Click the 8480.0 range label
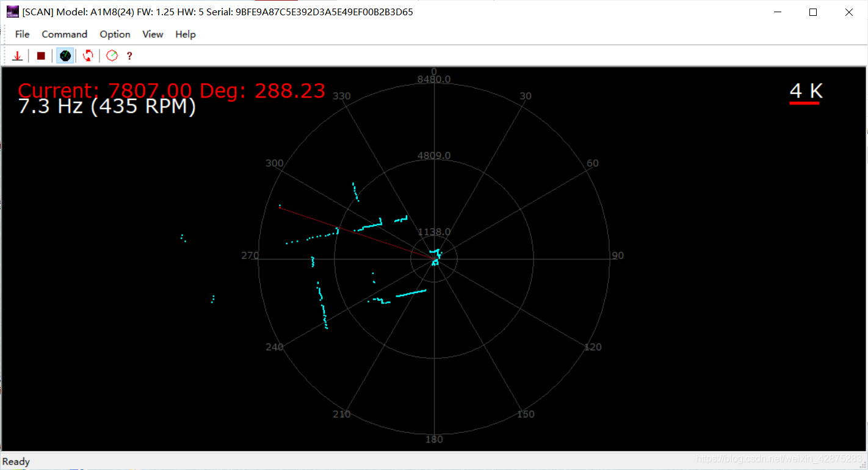This screenshot has width=868, height=470. 434,79
